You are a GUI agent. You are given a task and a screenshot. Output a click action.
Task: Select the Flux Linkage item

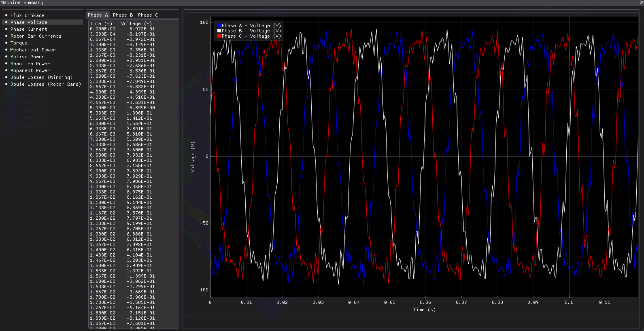click(28, 15)
